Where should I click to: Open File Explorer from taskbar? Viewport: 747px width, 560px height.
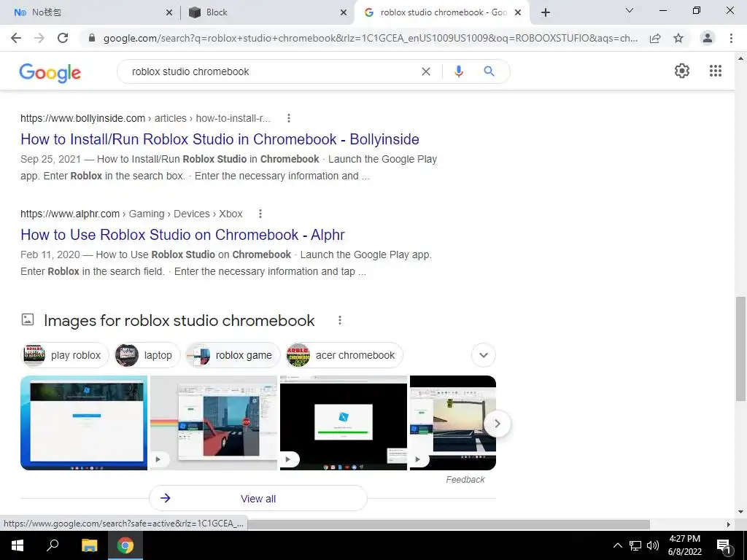coord(89,545)
